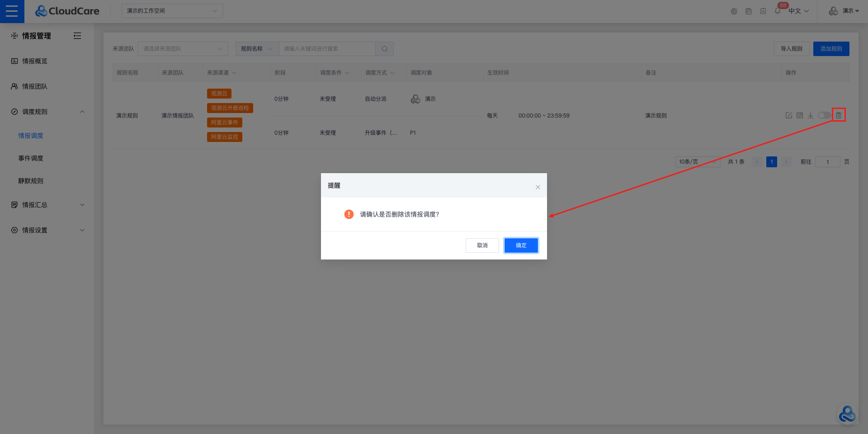
Task: Select 事件调度 in the sidebar
Action: tap(31, 158)
